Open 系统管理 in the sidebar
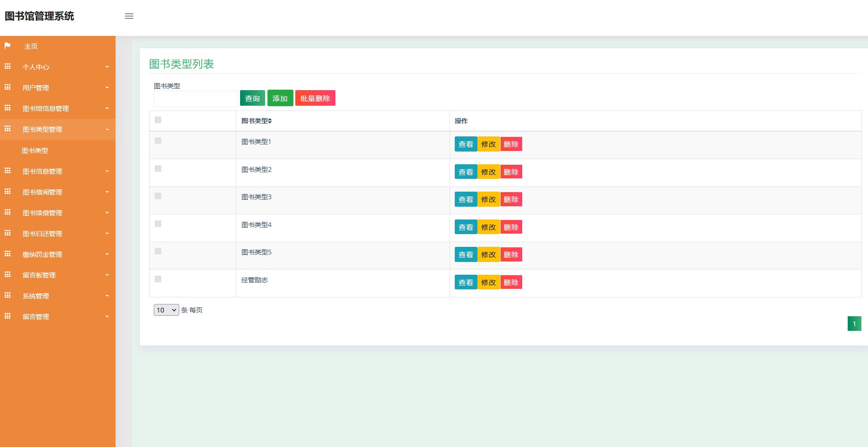The height and width of the screenshot is (447, 868). (58, 296)
